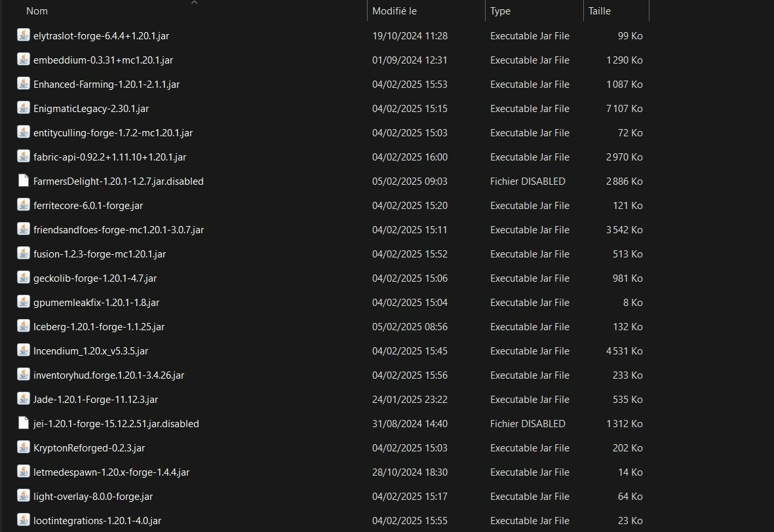Click the jar icon of lootintegrations-1.20.1-4.0.jar

(x=23, y=520)
